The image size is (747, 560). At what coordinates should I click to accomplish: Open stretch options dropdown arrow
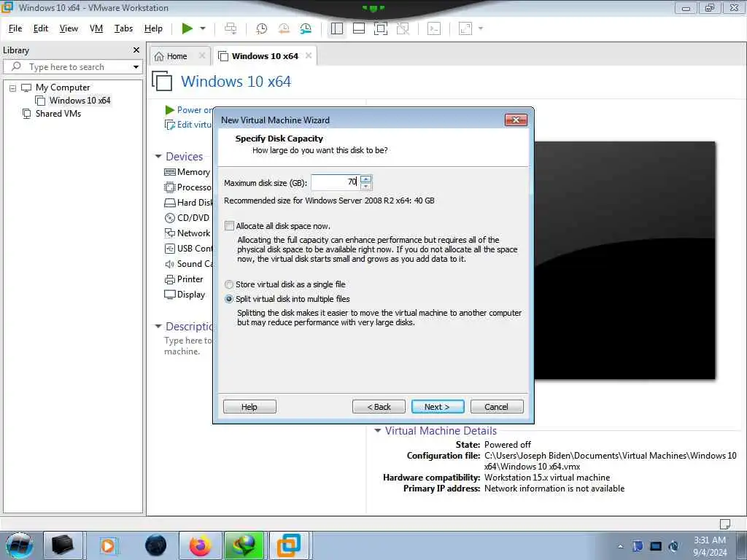(481, 28)
